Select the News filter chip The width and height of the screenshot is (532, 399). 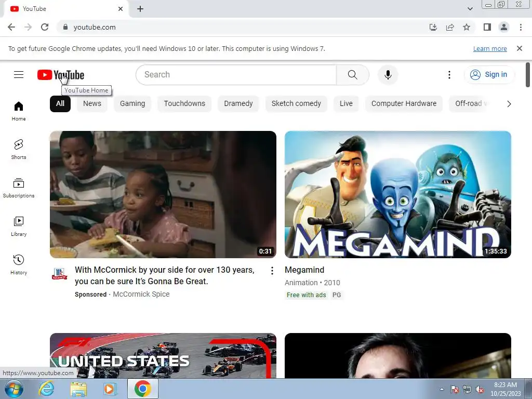pos(92,103)
